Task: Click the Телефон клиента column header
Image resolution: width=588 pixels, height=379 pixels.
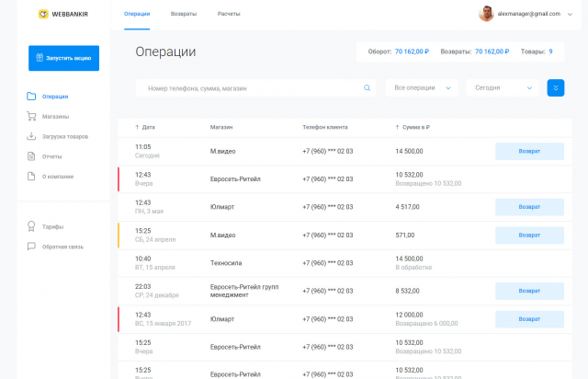Action: pos(325,127)
